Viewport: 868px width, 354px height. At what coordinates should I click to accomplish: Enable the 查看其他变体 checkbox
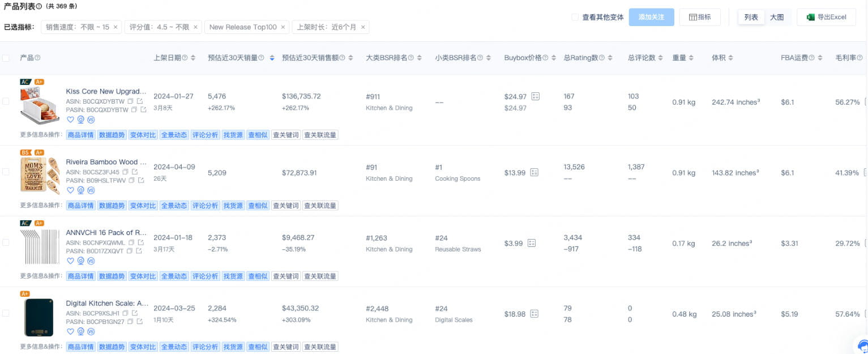tap(574, 17)
